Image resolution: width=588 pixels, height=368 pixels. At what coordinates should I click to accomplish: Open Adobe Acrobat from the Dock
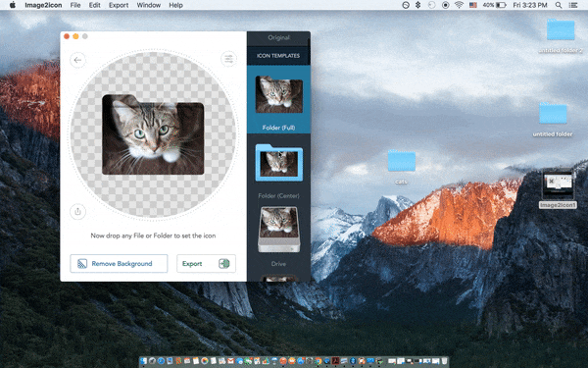tap(335, 361)
